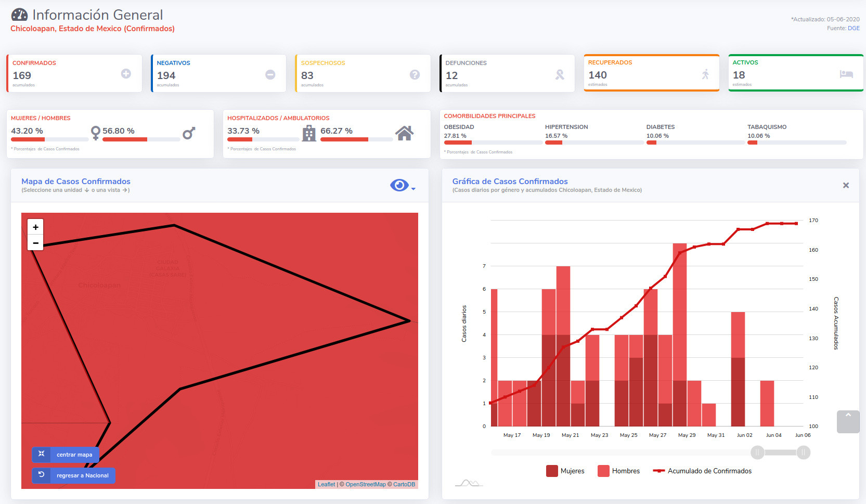Click the Gráfica de Casos Confirmados title
This screenshot has width=866, height=504.
[x=510, y=182]
